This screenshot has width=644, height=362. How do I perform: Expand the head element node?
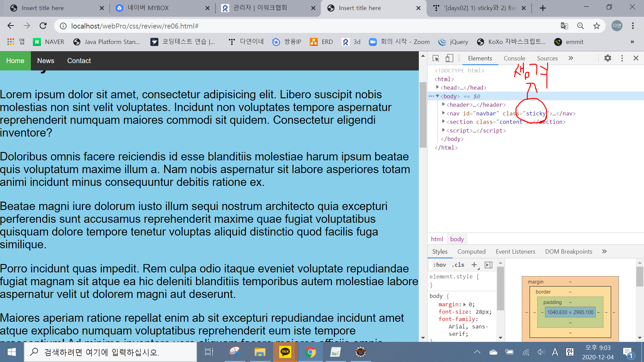[437, 87]
